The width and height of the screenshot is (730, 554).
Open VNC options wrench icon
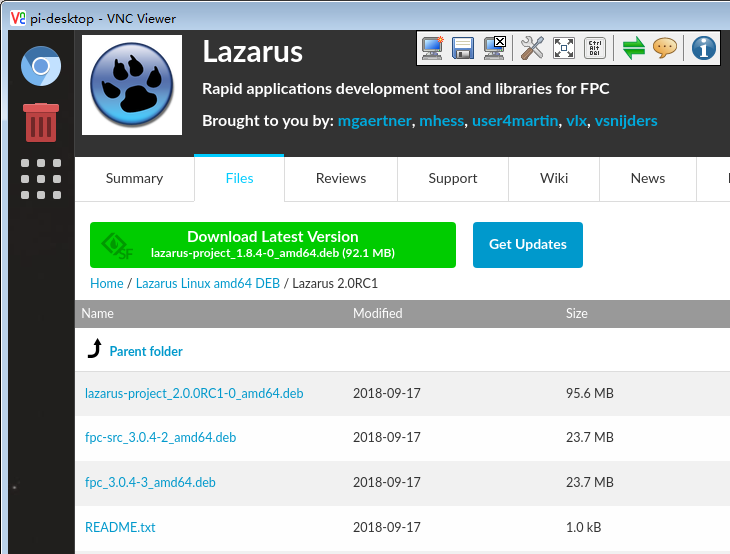tap(532, 48)
